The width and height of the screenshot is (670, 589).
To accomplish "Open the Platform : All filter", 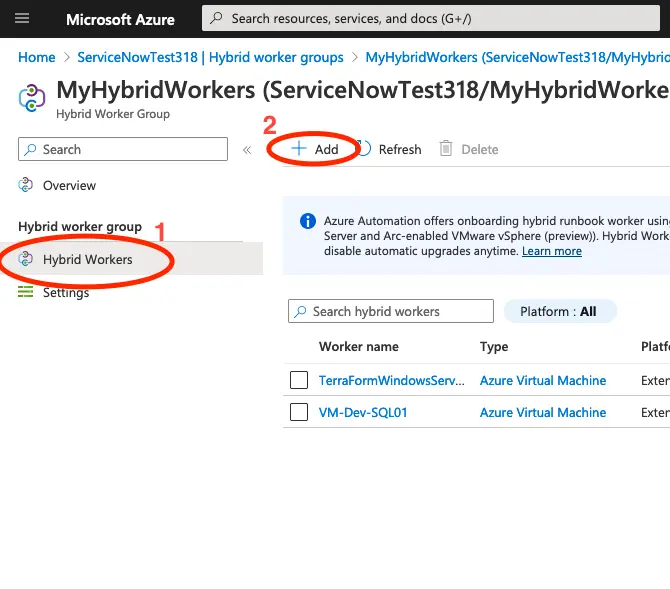I will pyautogui.click(x=560, y=311).
